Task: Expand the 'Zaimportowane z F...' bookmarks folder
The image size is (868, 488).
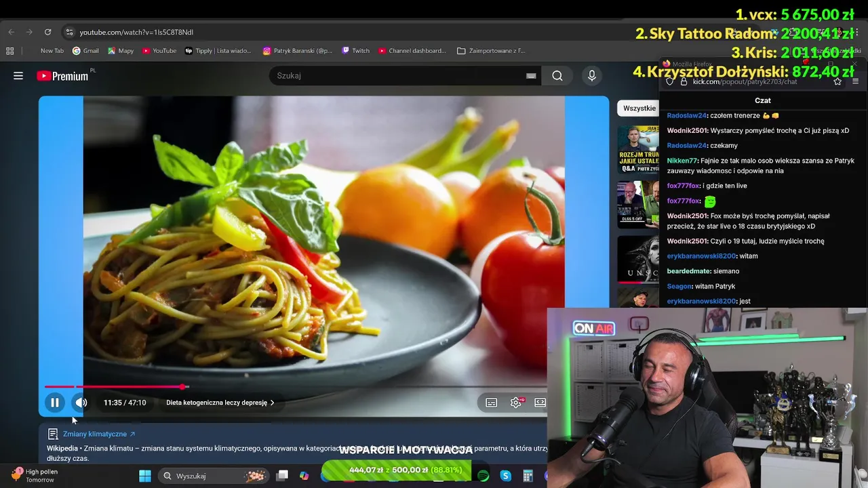Action: click(x=492, y=51)
